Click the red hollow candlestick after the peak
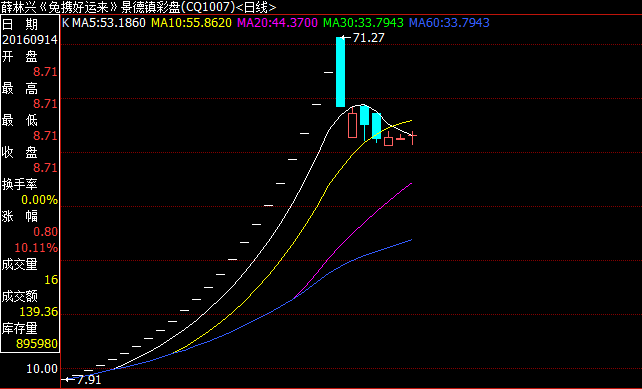The height and width of the screenshot is (389, 642). coord(353,124)
